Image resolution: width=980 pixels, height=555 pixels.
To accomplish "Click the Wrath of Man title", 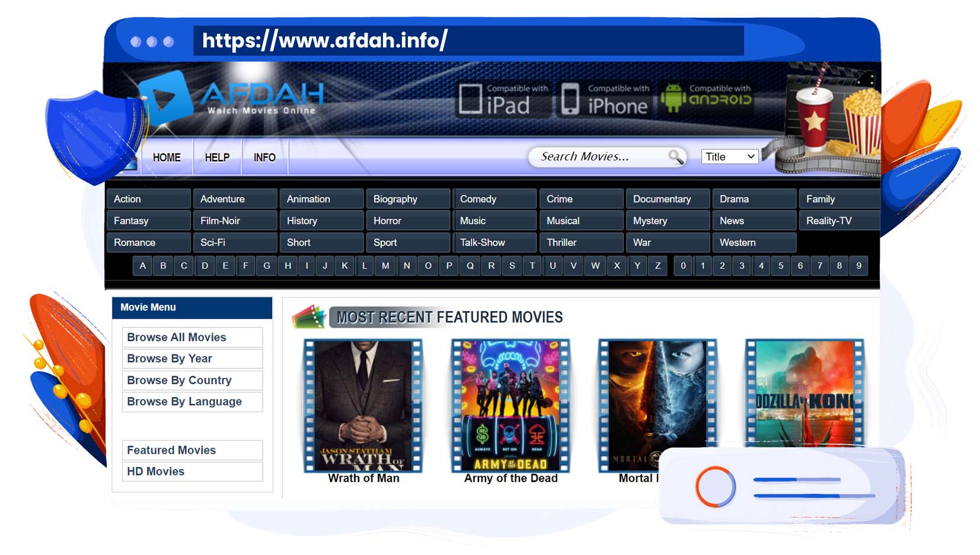I will click(364, 478).
